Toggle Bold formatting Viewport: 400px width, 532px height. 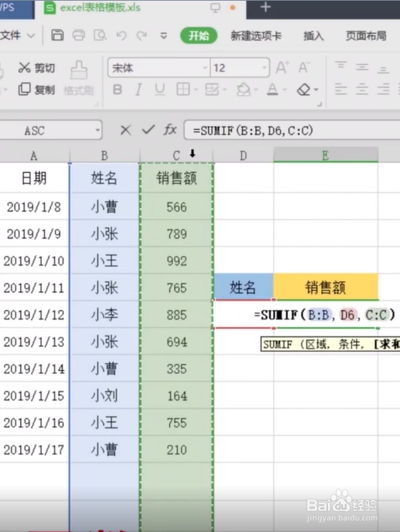coord(118,90)
